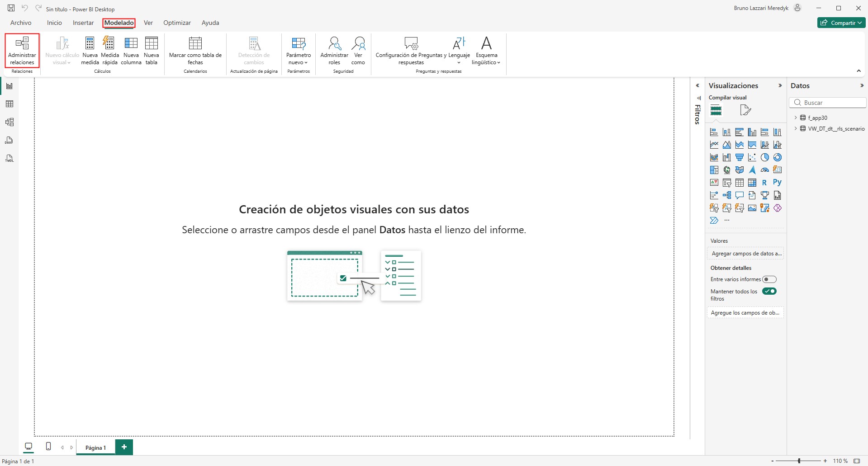The image size is (868, 466).
Task: Select the Python (Py) visual
Action: [778, 183]
